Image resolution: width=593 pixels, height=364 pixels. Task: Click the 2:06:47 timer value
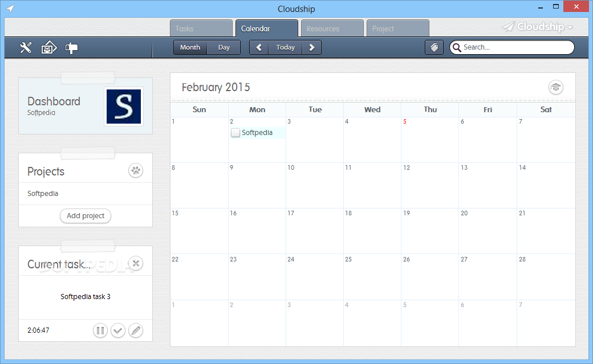coord(38,330)
